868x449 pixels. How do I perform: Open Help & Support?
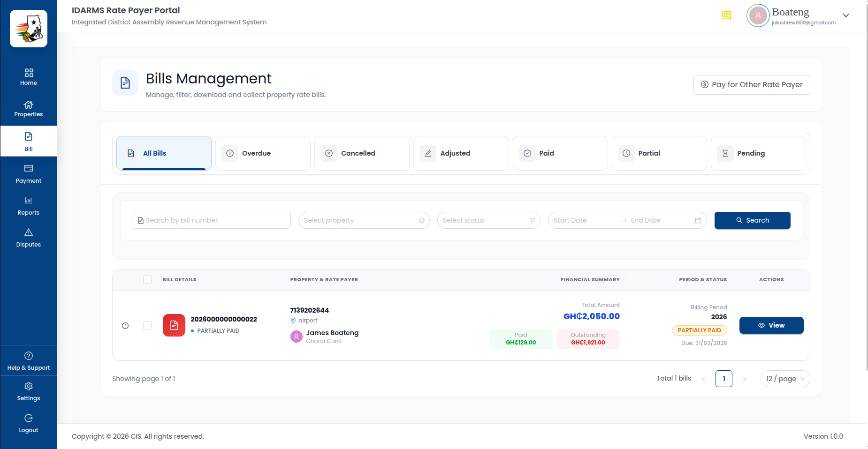pyautogui.click(x=28, y=361)
